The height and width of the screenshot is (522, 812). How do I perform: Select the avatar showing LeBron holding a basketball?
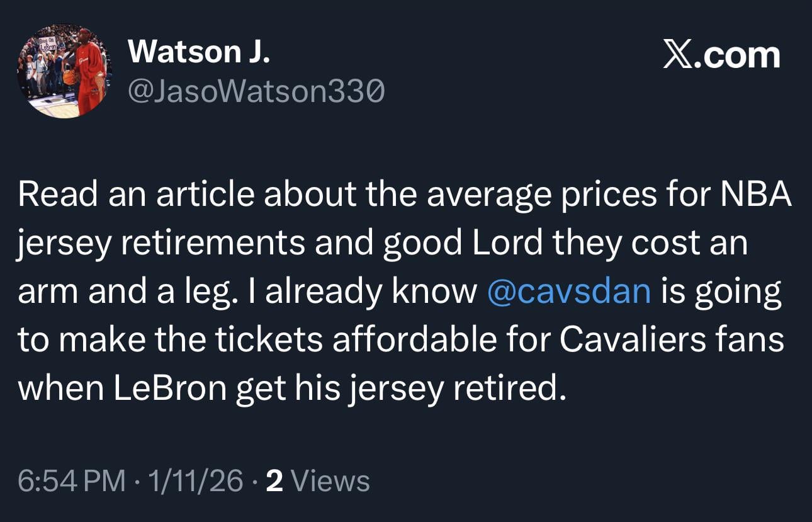pos(66,71)
